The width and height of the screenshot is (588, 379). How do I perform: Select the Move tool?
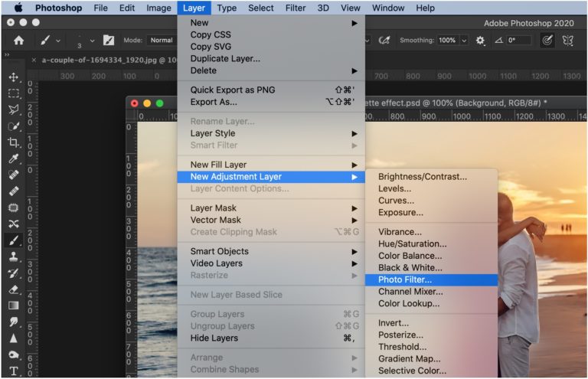pos(14,77)
